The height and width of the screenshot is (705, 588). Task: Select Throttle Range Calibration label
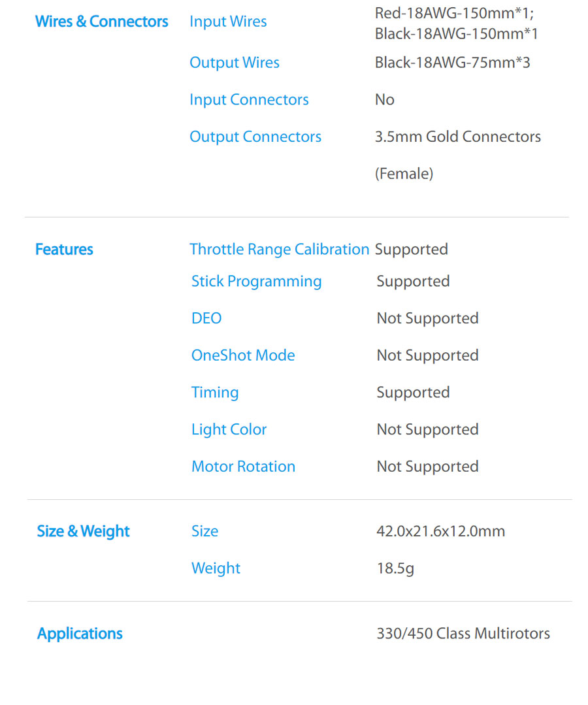click(x=279, y=249)
